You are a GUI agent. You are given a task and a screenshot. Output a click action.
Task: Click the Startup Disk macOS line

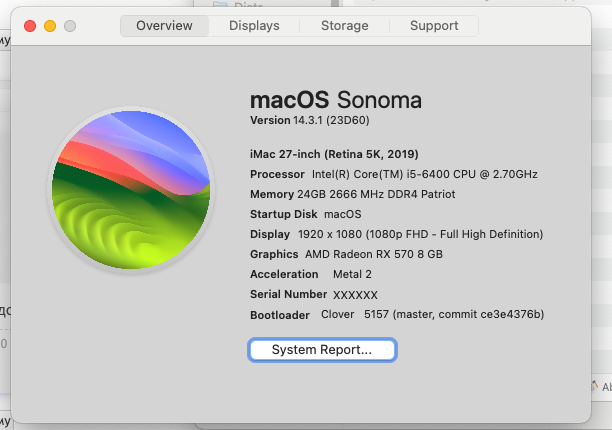(306, 214)
